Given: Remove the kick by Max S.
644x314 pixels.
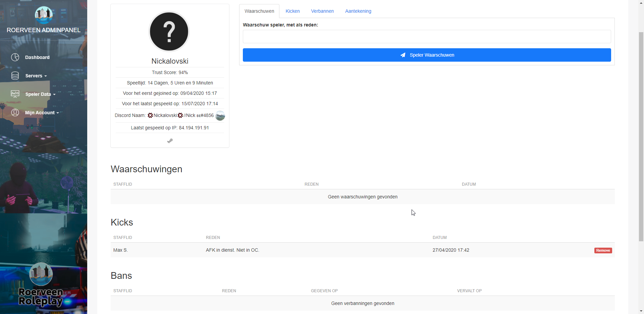Looking at the screenshot, I should pos(603,250).
